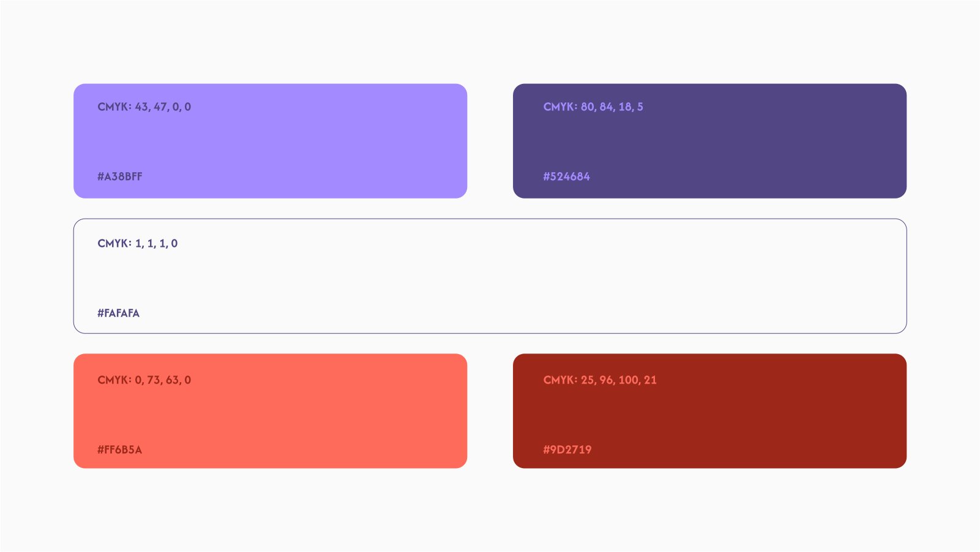
Task: Click the 'CMYK: 25, 96, 100, 21' text
Action: 600,380
